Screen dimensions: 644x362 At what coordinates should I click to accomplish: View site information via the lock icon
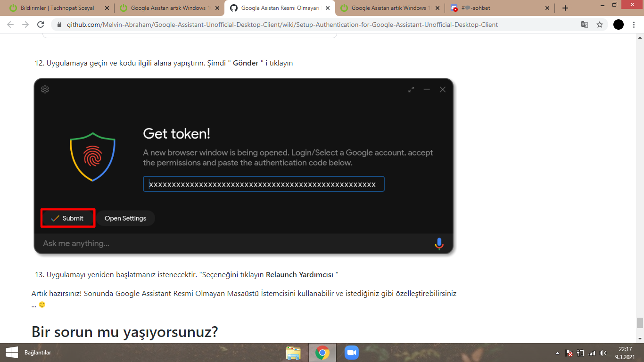[59, 25]
